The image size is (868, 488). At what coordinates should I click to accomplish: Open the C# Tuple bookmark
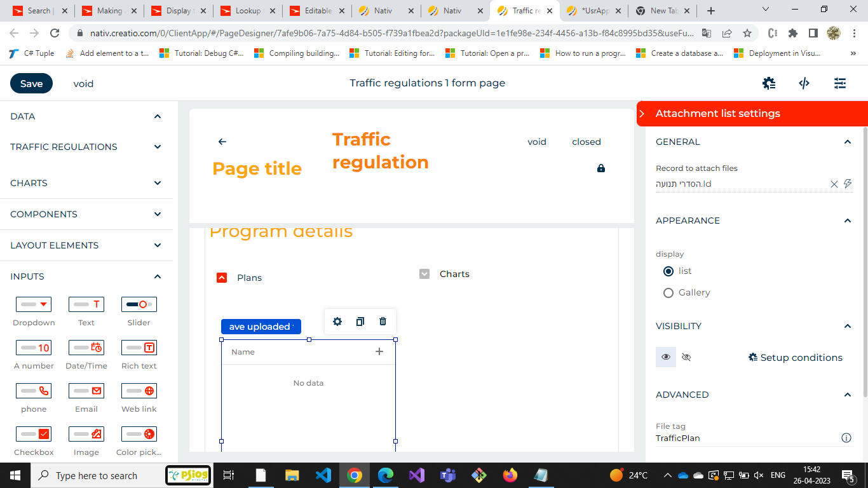coord(32,53)
